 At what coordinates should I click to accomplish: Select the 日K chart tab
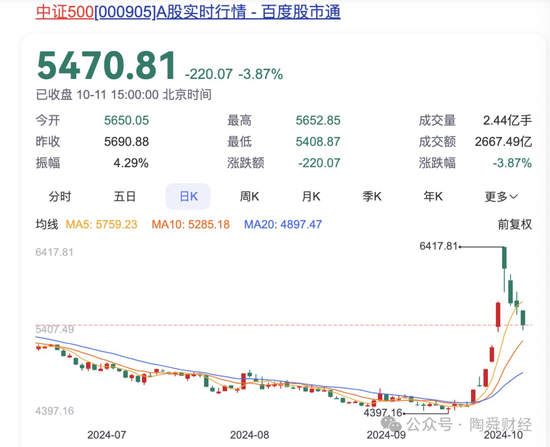pos(188,196)
